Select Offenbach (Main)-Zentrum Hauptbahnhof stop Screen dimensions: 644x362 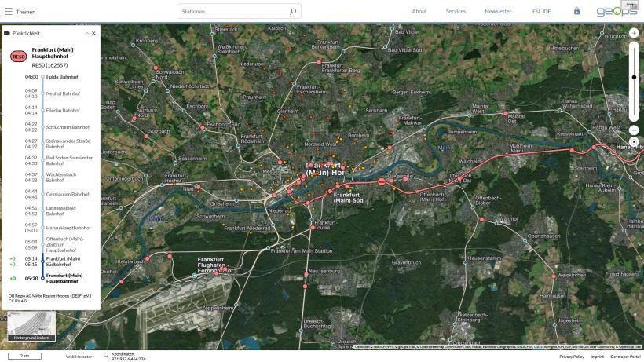(65, 244)
